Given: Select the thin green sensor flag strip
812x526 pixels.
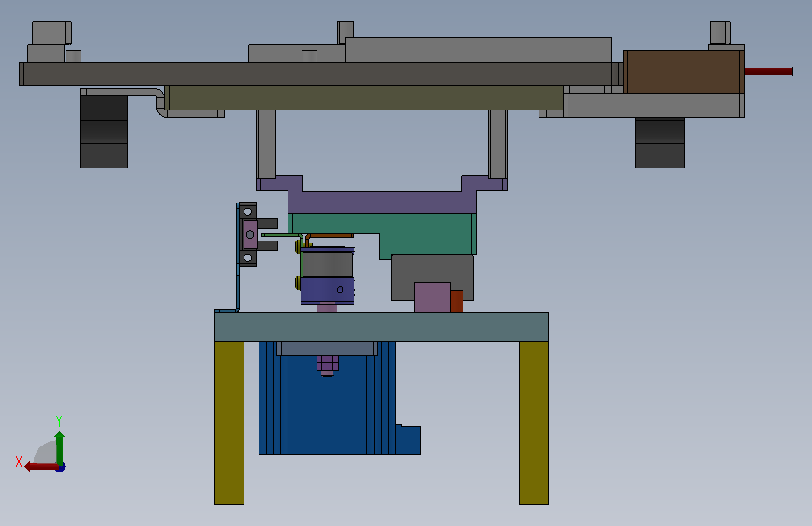Looking at the screenshot, I should pos(281,235).
